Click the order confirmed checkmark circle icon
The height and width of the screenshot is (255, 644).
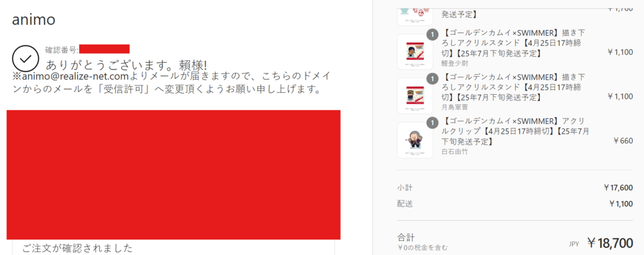pos(26,58)
